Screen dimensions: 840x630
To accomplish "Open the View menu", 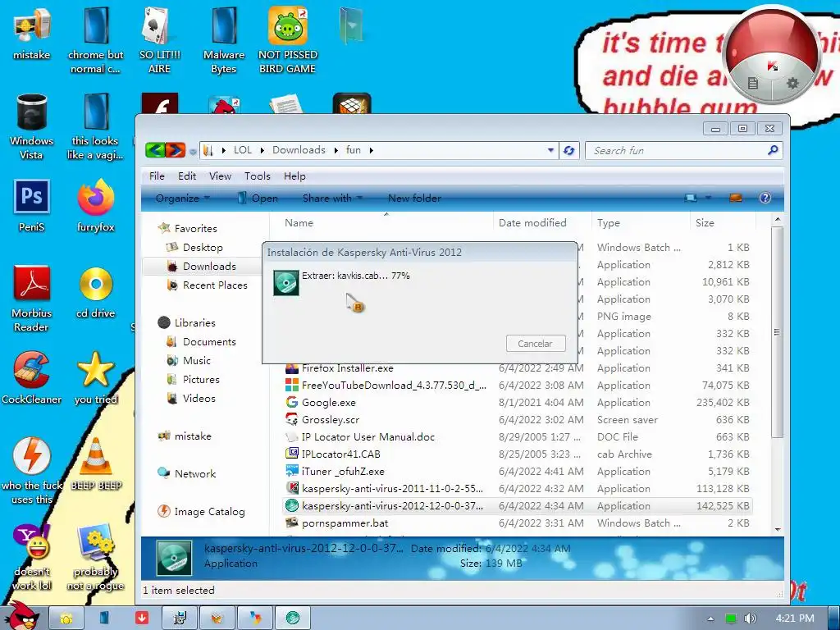I will (220, 176).
